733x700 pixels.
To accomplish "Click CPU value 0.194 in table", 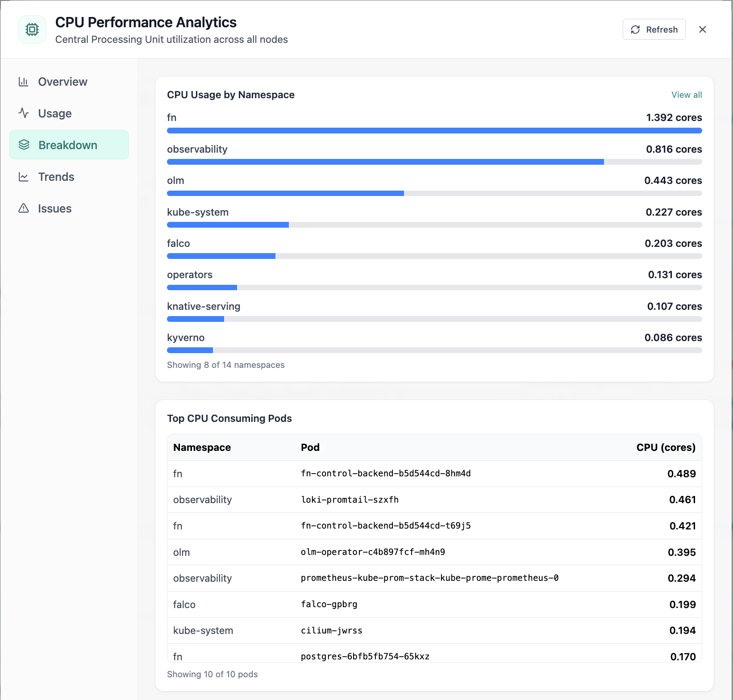I will (683, 630).
